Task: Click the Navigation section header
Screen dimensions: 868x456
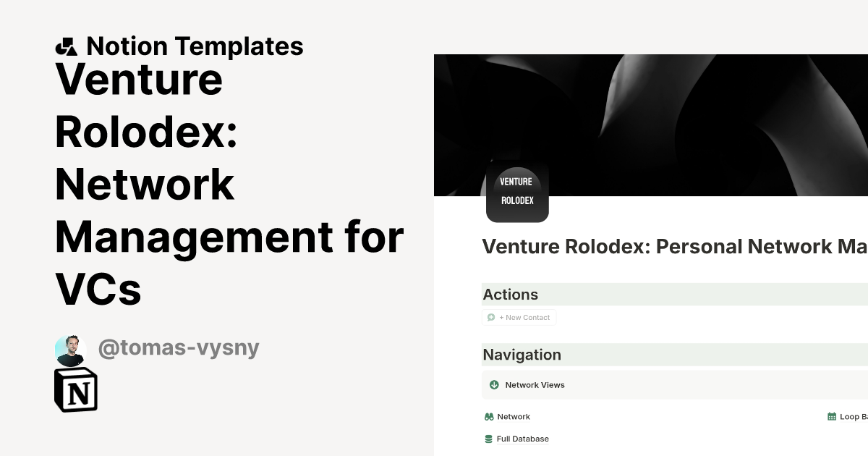Action: coord(522,355)
